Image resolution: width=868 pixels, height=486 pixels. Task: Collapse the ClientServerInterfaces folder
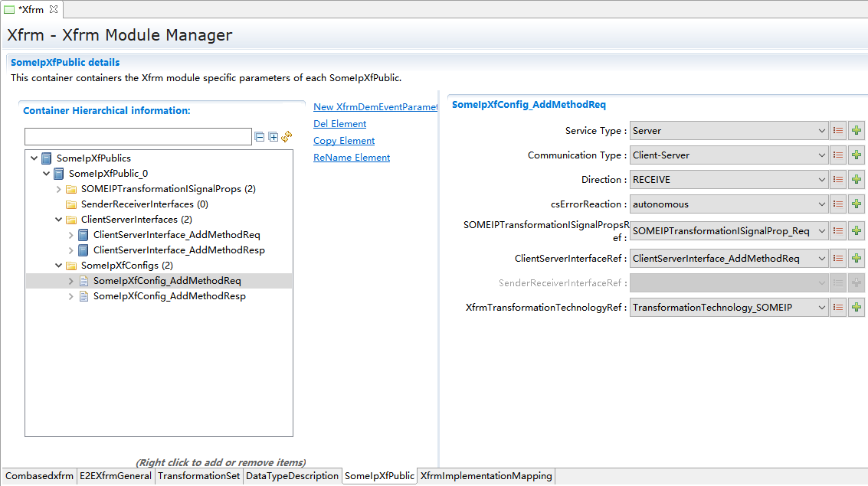59,220
